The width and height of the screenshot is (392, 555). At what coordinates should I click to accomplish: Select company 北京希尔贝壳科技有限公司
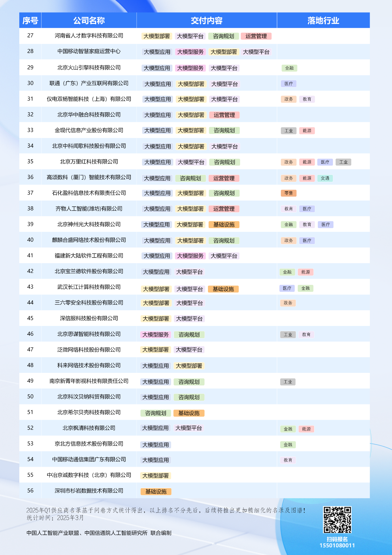point(89,412)
